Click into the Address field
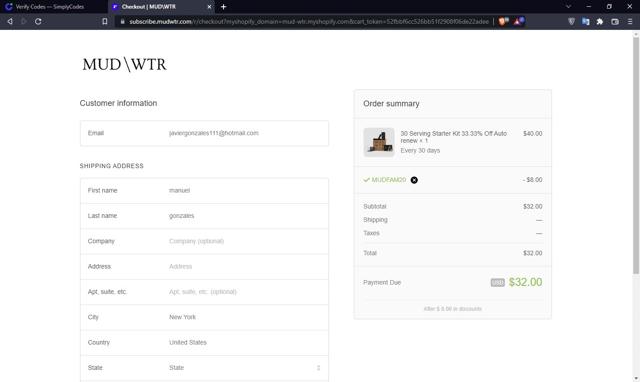The width and height of the screenshot is (640, 382). [204, 267]
